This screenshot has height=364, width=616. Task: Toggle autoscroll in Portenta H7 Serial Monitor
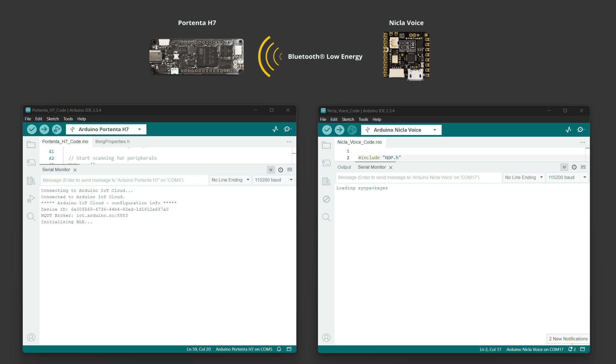click(270, 169)
